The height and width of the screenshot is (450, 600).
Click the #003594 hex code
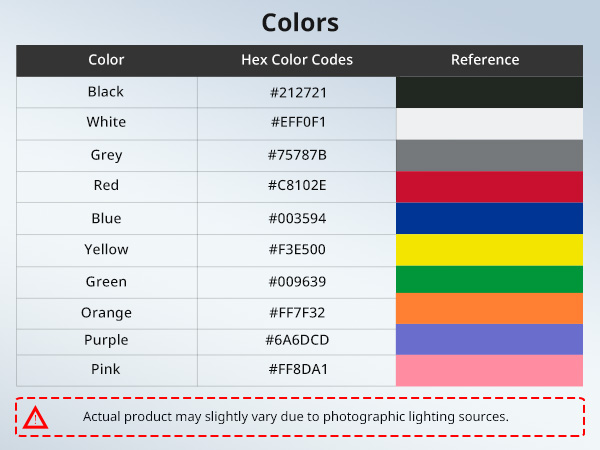[297, 218]
